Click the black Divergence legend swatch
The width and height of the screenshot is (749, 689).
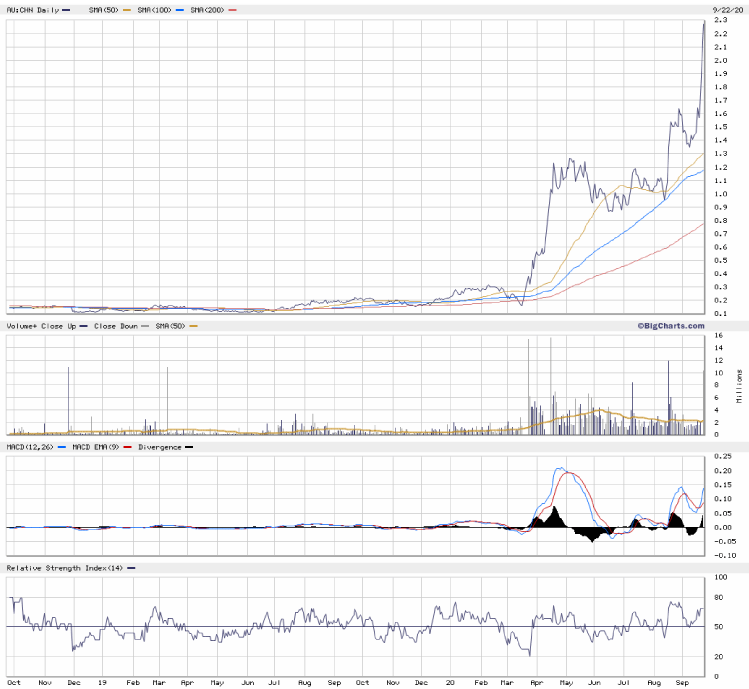coord(189,446)
